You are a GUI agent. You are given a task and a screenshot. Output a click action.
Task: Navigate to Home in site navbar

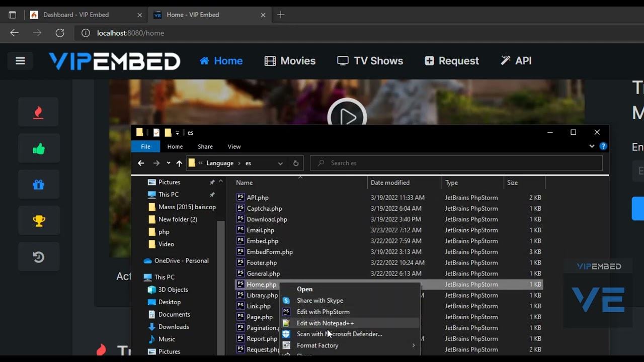click(221, 61)
